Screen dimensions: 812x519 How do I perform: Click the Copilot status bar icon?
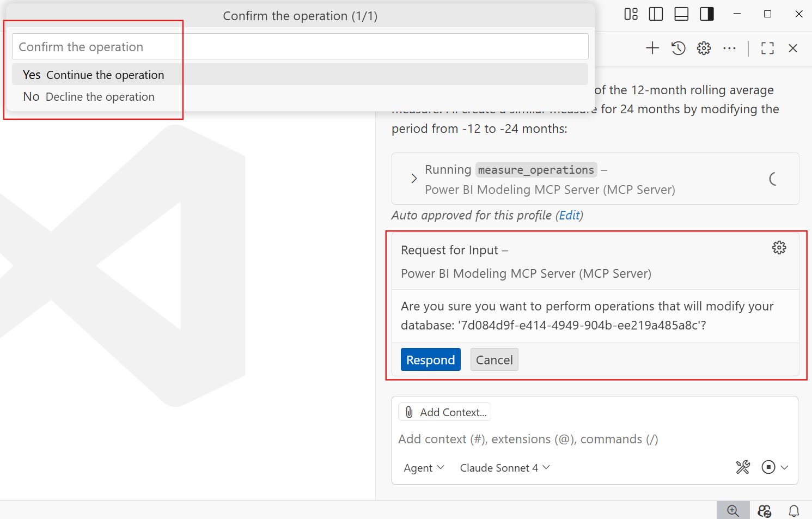pyautogui.click(x=764, y=510)
